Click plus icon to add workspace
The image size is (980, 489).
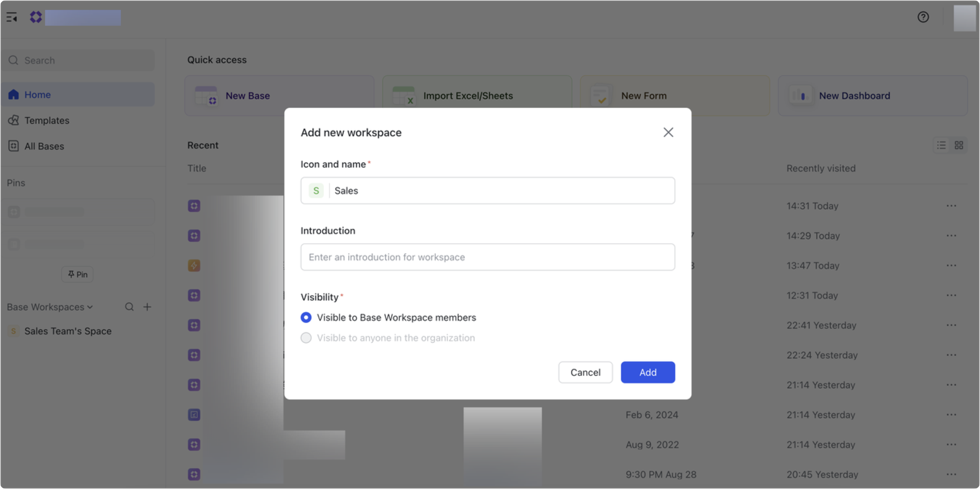click(147, 307)
